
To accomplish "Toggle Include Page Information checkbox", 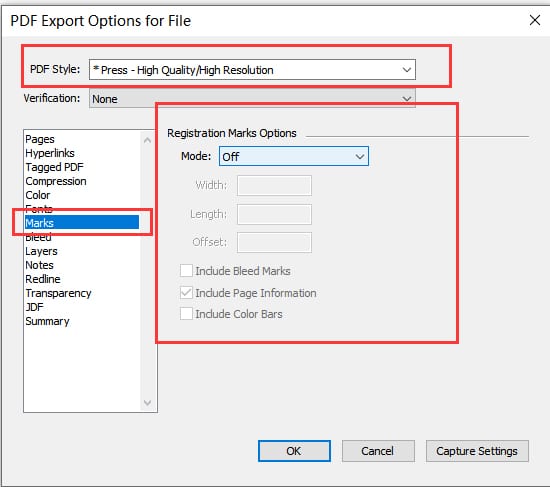I will click(x=186, y=293).
